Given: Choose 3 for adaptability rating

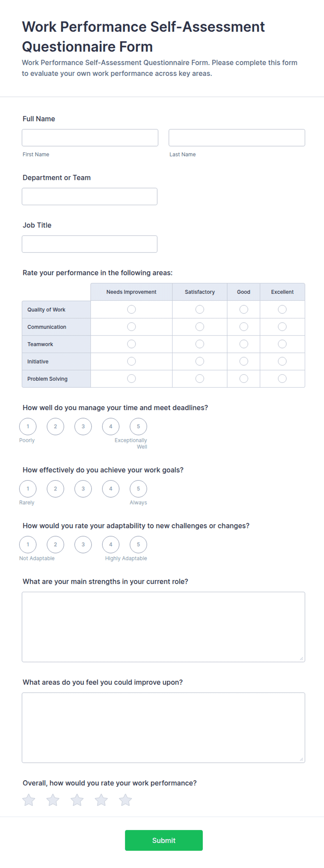Looking at the screenshot, I should coord(83,544).
